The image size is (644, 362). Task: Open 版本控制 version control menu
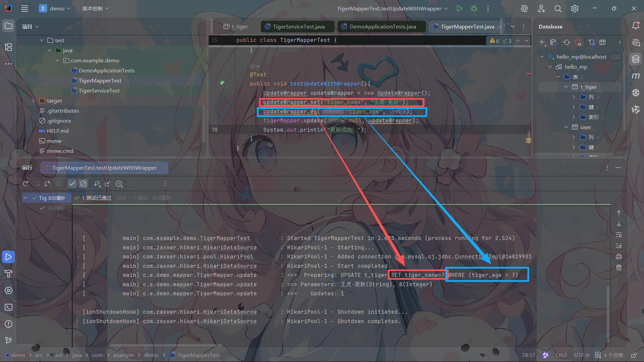[x=96, y=8]
